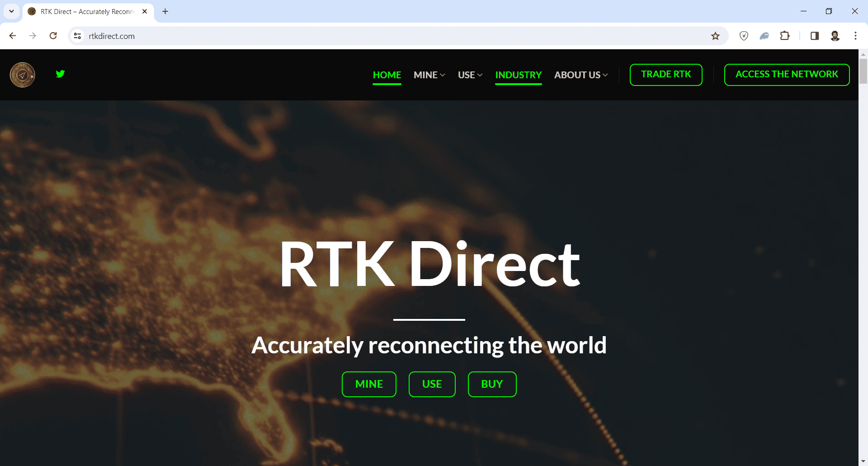The height and width of the screenshot is (466, 868).
Task: Click the hero MINE button
Action: [369, 384]
